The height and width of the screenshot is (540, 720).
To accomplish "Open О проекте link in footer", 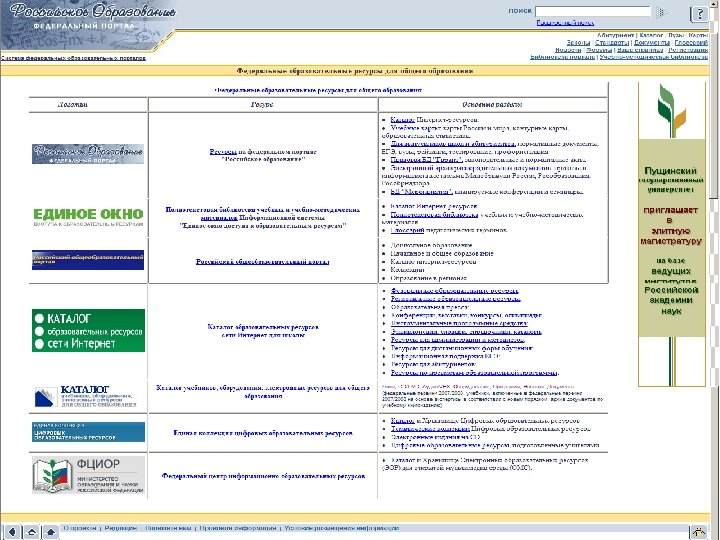I will pyautogui.click(x=80, y=529).
